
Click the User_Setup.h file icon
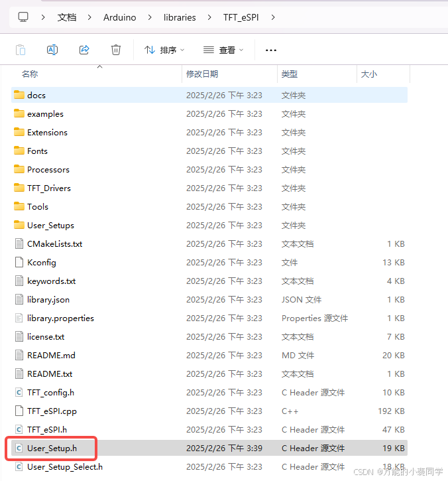coord(19,448)
